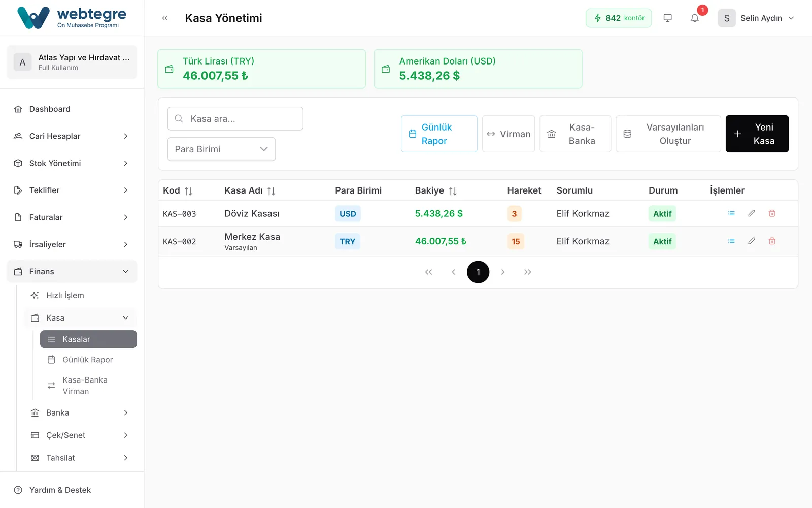View movements list icon for Merkez Kasa
This screenshot has height=508, width=812.
[x=731, y=241]
